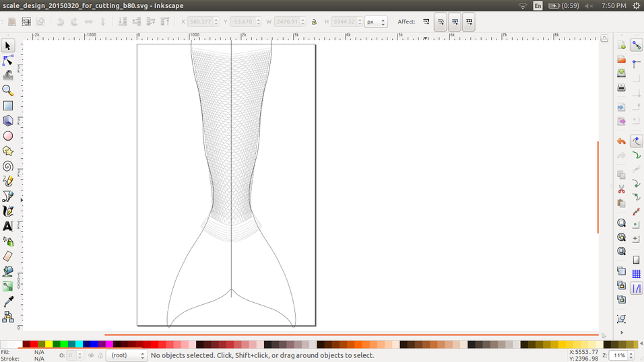Choose the Color dropper tool
This screenshot has height=362, width=644.
tap(8, 302)
